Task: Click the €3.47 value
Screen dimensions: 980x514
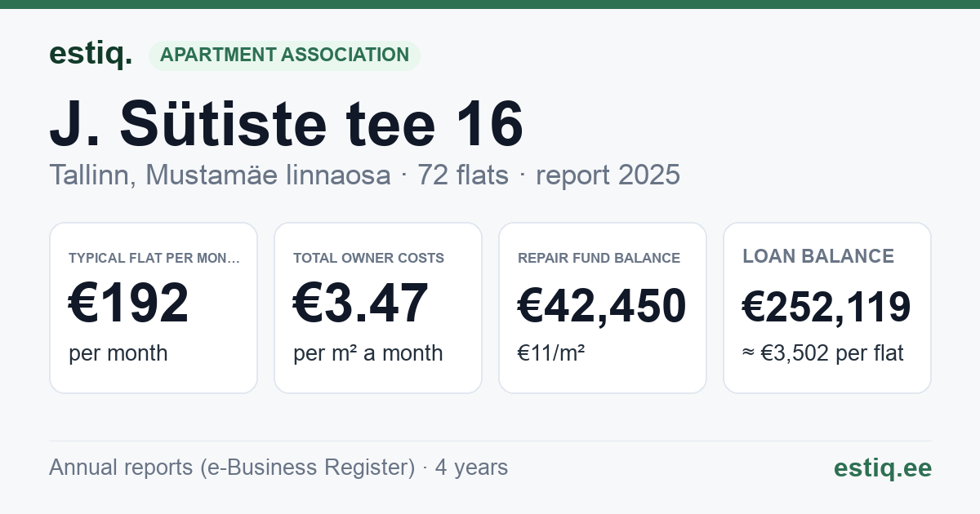Action: point(361,304)
